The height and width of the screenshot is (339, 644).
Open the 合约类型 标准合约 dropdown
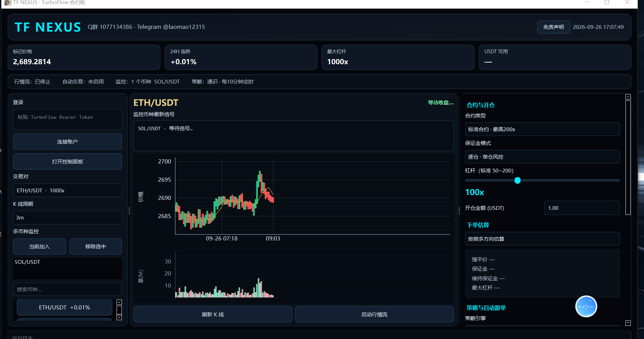pos(542,129)
